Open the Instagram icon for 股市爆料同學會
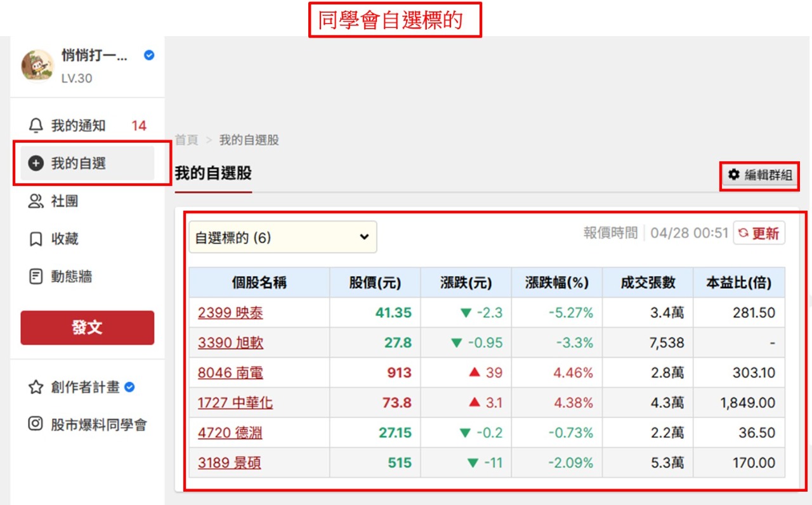 pyautogui.click(x=36, y=424)
